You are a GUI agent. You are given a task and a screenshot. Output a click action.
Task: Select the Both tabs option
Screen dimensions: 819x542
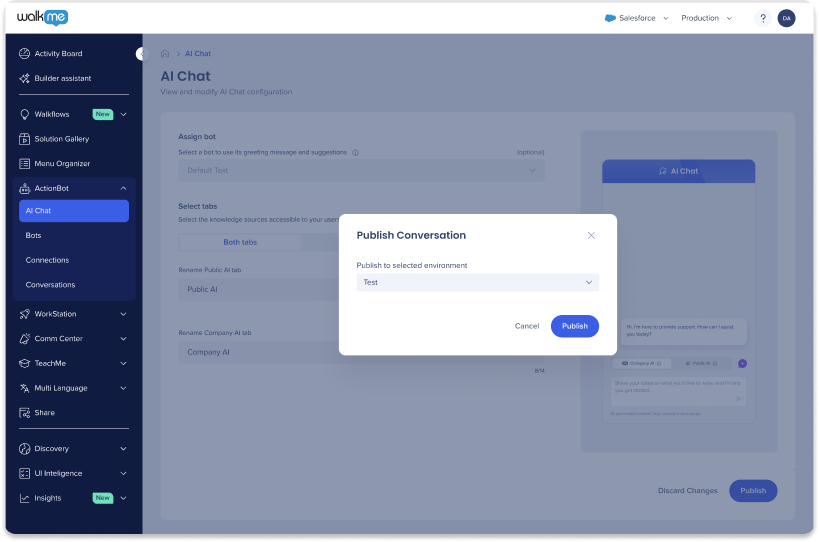tap(240, 242)
